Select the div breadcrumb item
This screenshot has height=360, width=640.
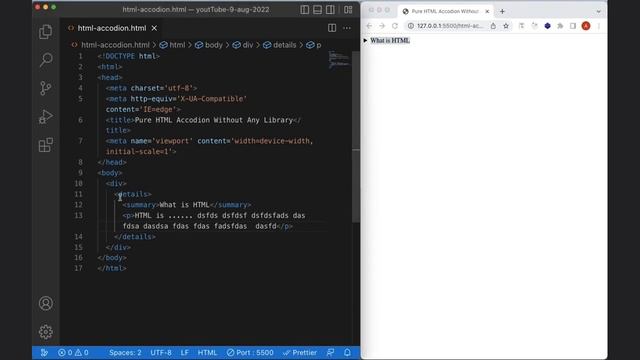pos(243,45)
